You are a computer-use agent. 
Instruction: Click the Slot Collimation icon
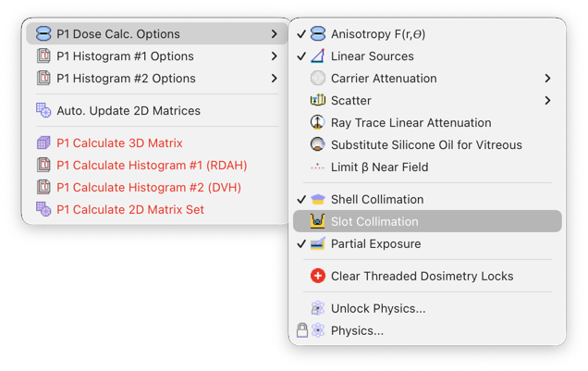pos(318,221)
